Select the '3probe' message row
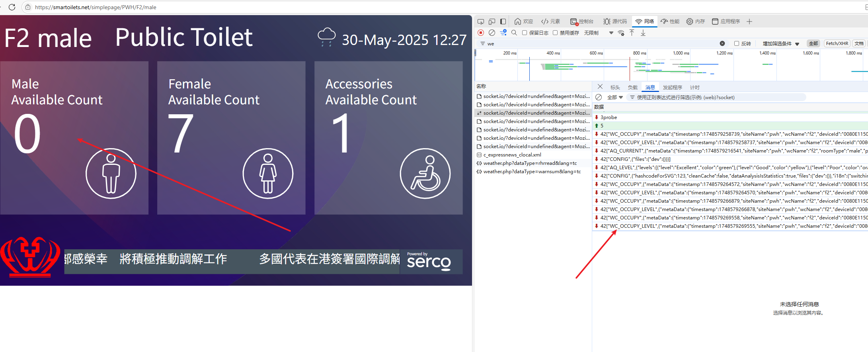The image size is (868, 352). [x=730, y=117]
